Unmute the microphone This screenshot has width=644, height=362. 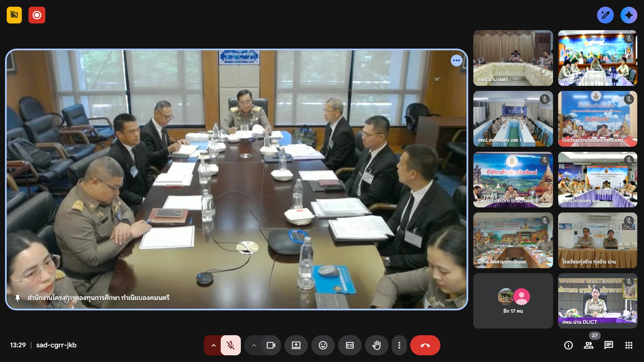(230, 345)
